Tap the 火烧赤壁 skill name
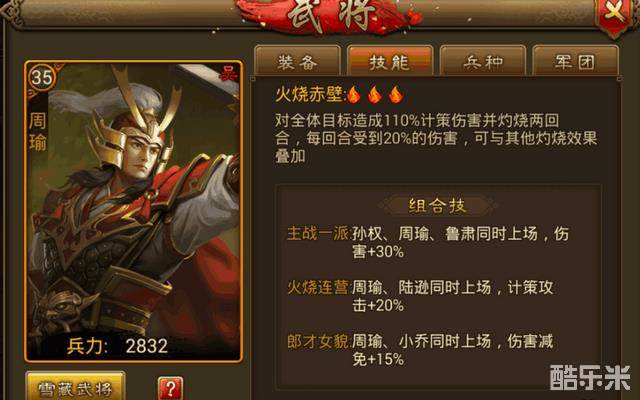This screenshot has width=640, height=400. [x=309, y=95]
